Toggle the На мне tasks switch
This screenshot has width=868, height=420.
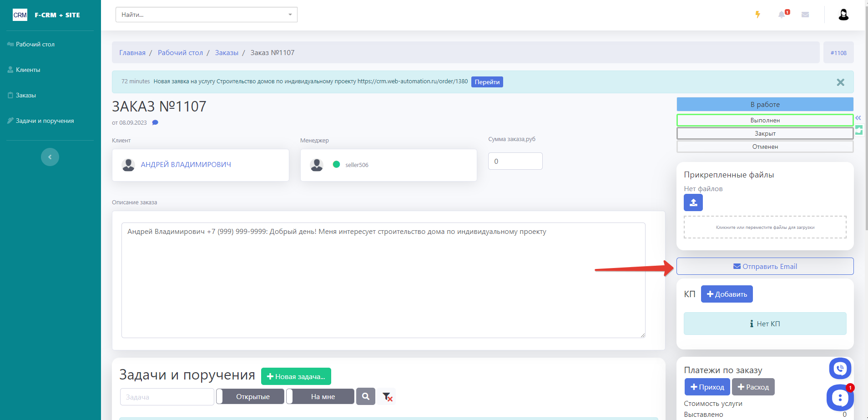tap(320, 396)
